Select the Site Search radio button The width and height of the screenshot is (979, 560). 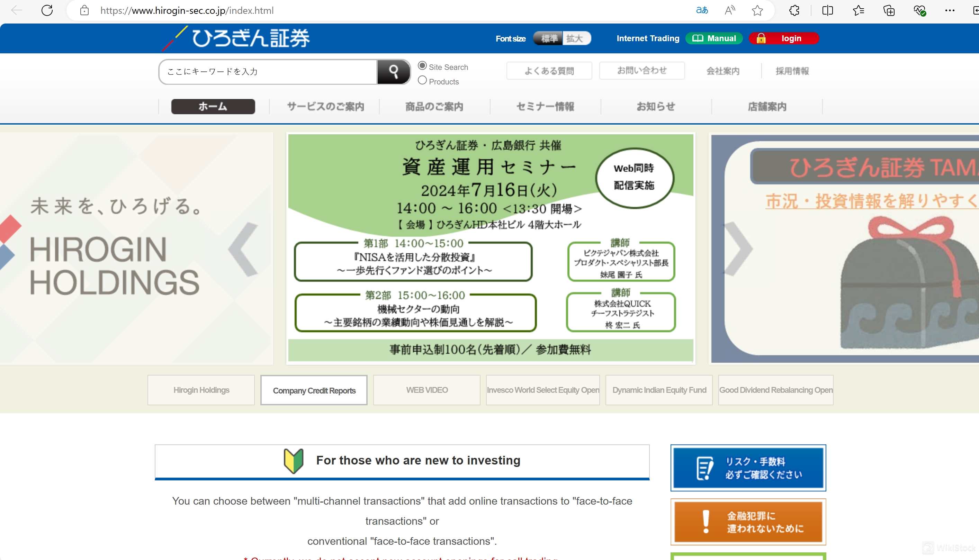click(422, 66)
